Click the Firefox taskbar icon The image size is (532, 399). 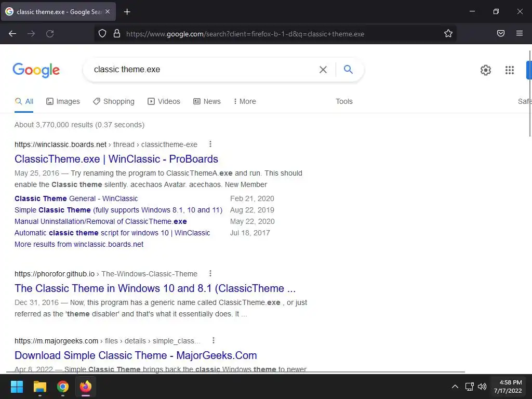tap(86, 387)
